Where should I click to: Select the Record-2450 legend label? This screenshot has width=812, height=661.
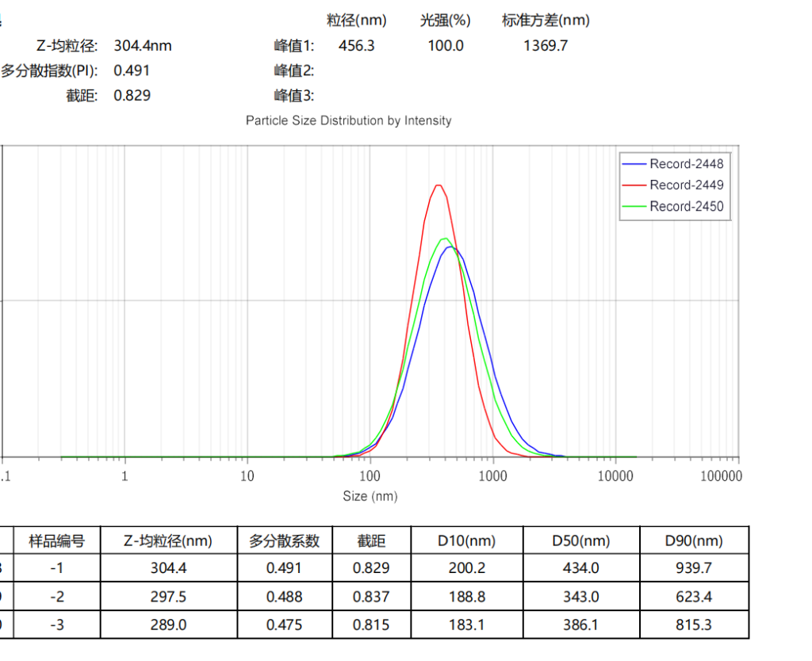(x=686, y=207)
